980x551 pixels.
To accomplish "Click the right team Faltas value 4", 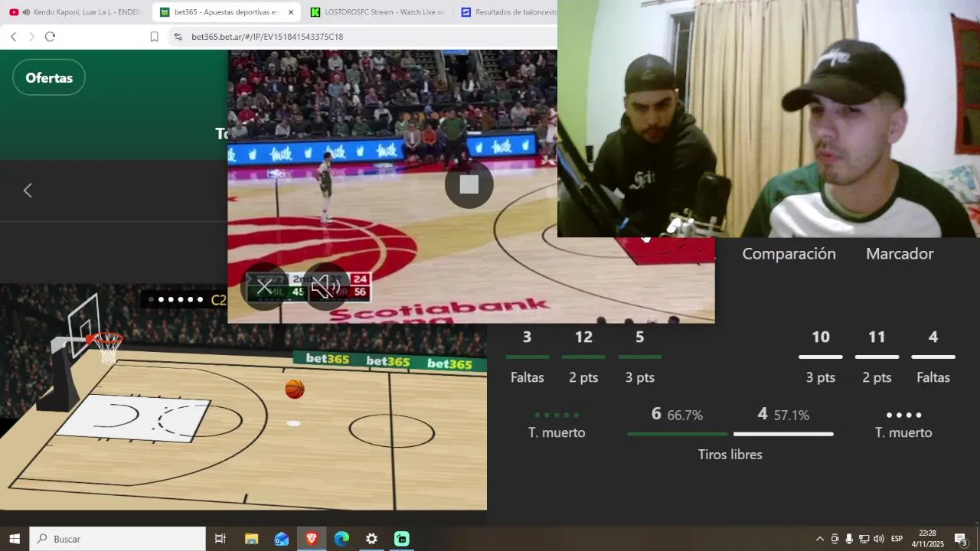I will pos(933,337).
